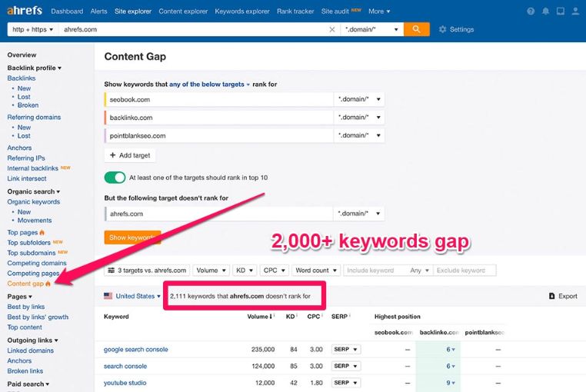Open the Word count filter dropdown
Screen dimensions: 586x392
click(316, 271)
